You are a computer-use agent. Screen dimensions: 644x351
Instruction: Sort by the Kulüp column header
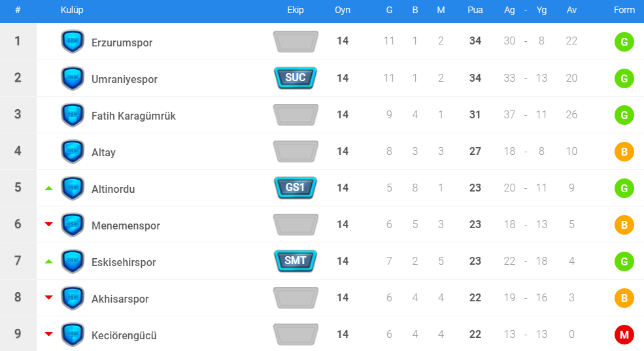coord(72,10)
